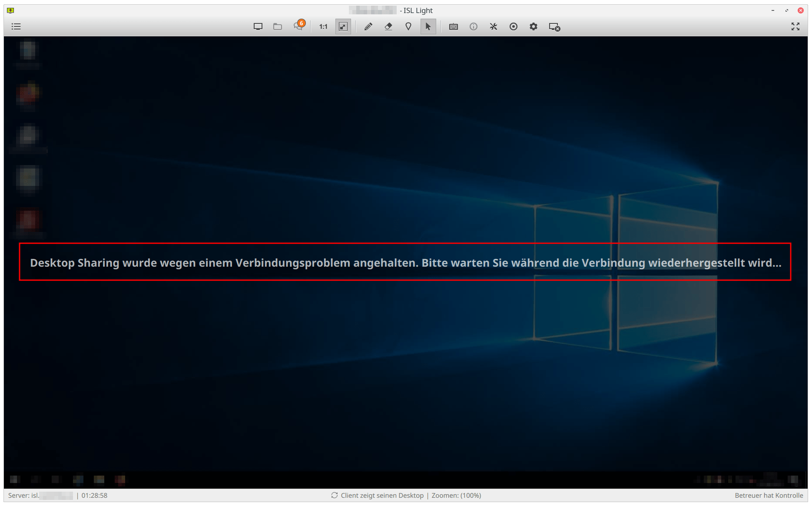The image size is (812, 506).
Task: Select the location pin marker tool
Action: click(x=408, y=26)
